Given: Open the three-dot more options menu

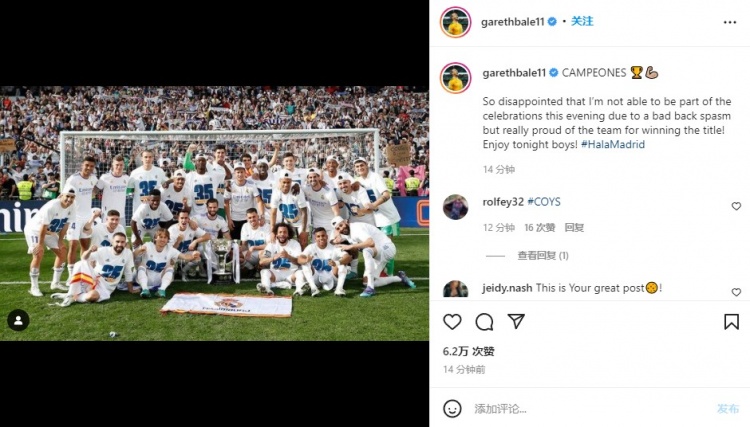Looking at the screenshot, I should [730, 22].
